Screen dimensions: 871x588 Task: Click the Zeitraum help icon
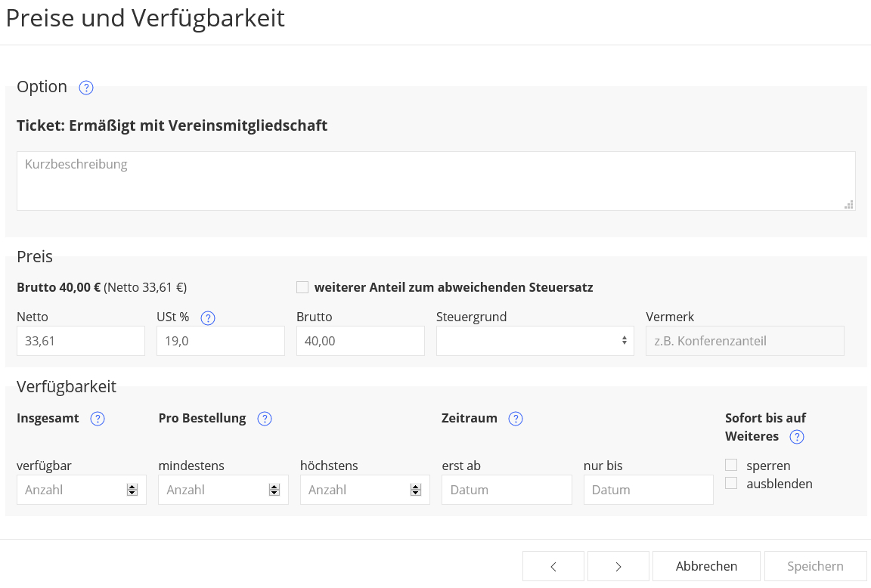coord(516,419)
